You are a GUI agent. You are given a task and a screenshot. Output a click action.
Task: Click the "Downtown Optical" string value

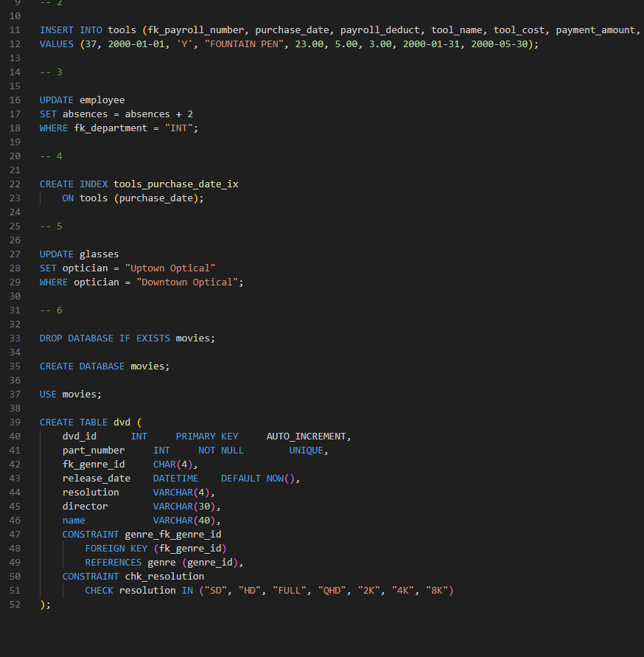(x=187, y=282)
